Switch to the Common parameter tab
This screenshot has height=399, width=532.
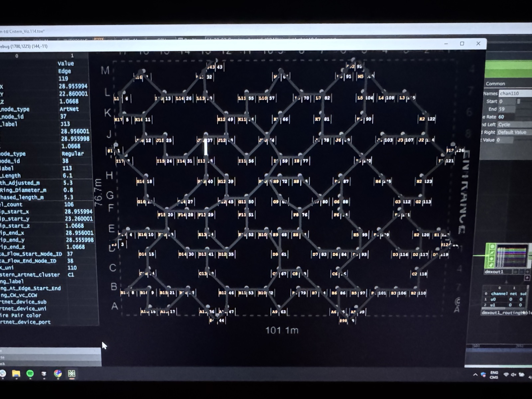[495, 84]
